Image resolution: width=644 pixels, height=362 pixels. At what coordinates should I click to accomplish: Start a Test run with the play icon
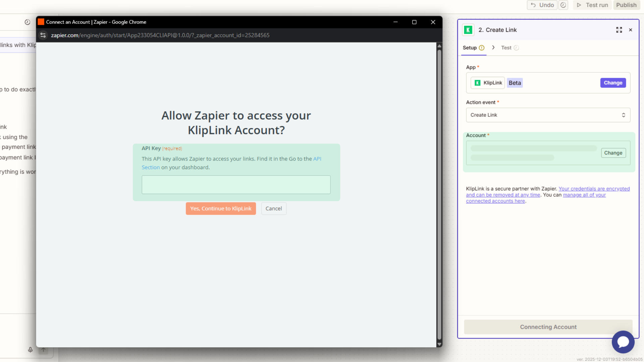(579, 5)
